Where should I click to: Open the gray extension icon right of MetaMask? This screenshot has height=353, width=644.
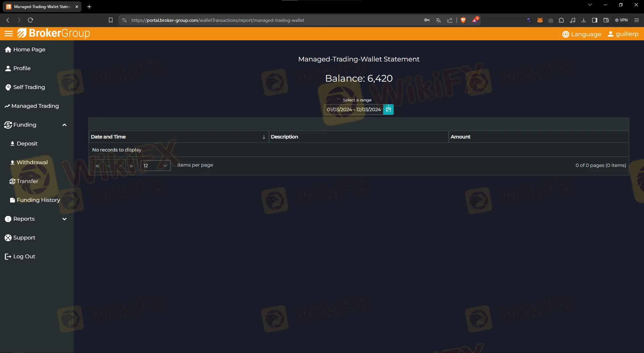(551, 20)
